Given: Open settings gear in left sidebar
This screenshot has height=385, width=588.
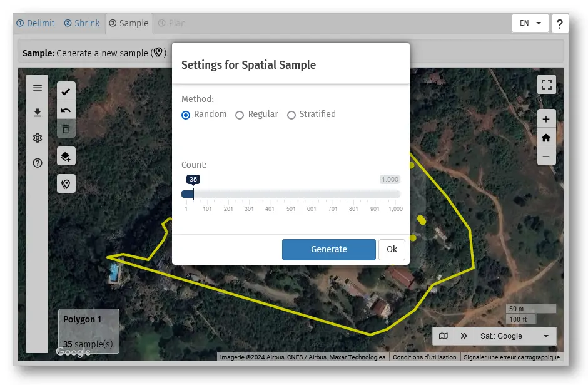Looking at the screenshot, I should (x=38, y=138).
